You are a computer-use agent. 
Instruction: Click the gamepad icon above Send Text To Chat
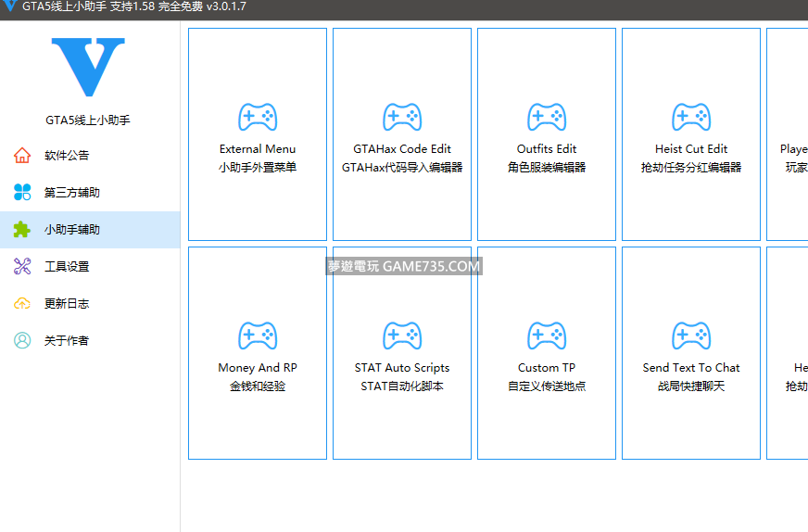click(691, 336)
